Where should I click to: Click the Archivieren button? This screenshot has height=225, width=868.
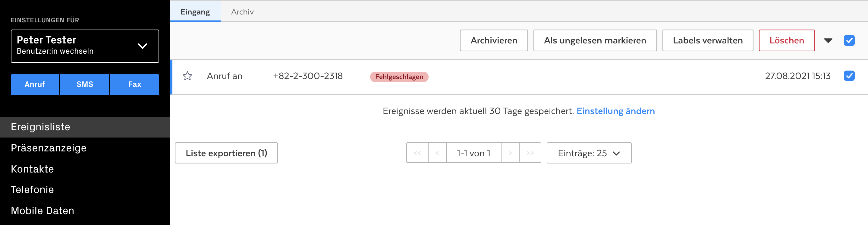[x=494, y=40]
